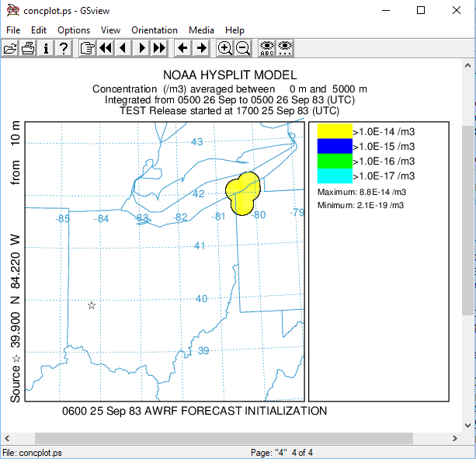Click the latitude label 43 on the map

click(196, 142)
